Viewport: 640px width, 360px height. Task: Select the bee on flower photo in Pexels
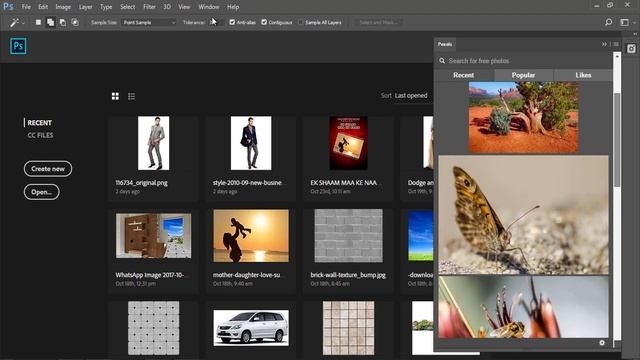pyautogui.click(x=523, y=307)
